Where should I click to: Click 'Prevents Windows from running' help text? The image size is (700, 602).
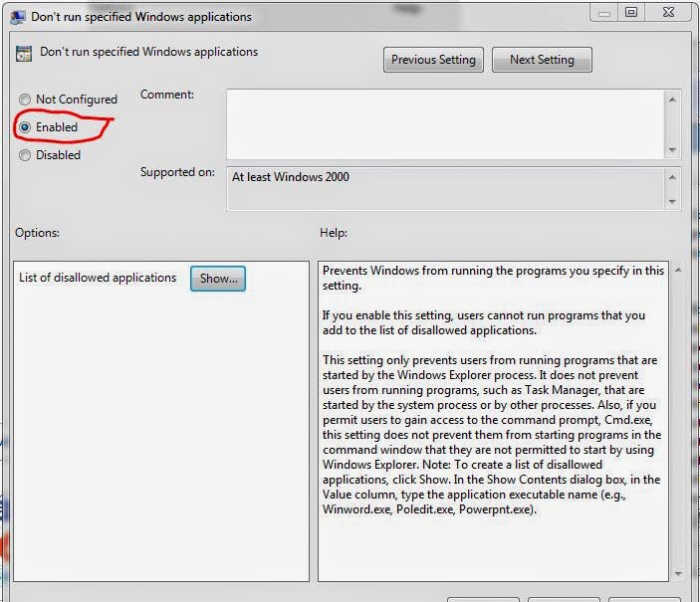(x=493, y=278)
